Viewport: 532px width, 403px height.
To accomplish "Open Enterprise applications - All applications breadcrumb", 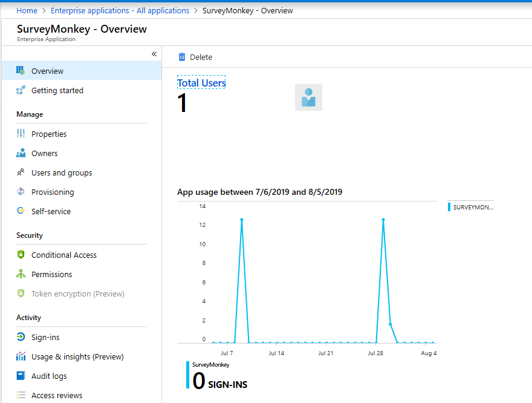I will (x=120, y=10).
